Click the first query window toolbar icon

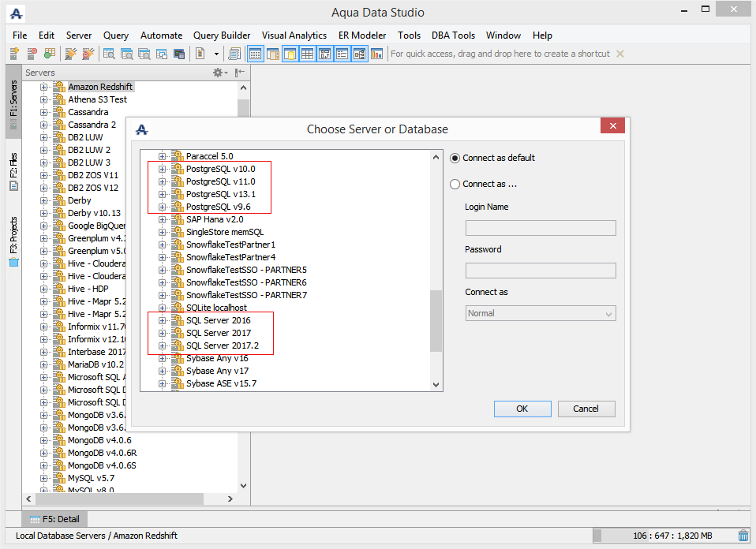coord(108,54)
